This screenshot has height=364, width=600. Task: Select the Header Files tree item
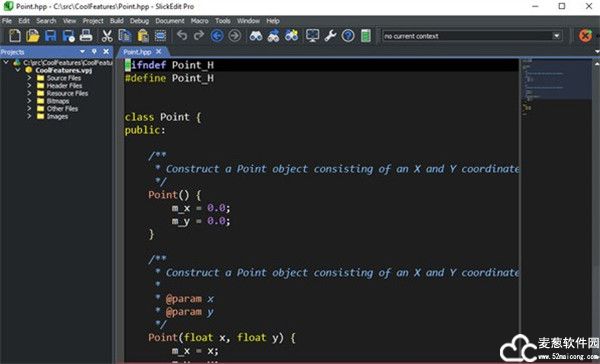click(x=64, y=86)
